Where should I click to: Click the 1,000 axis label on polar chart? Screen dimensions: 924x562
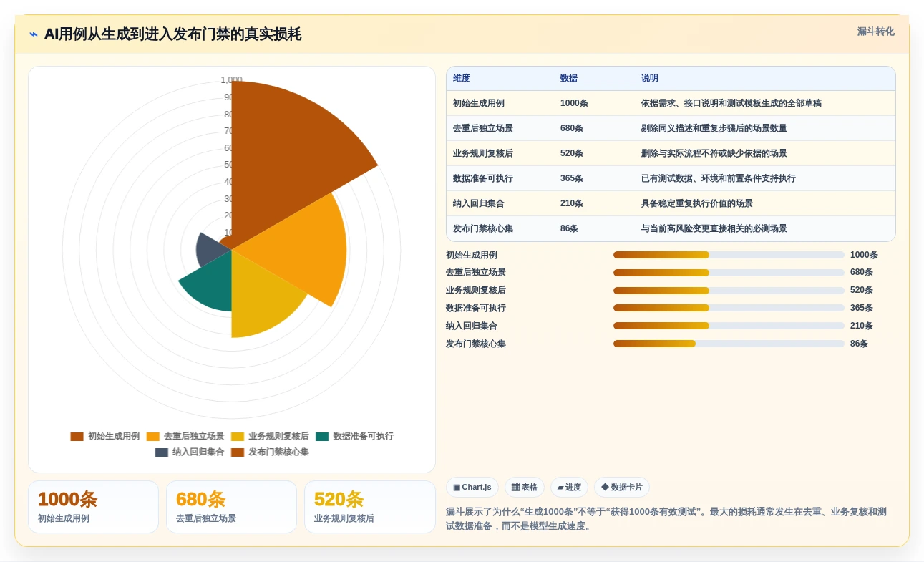coord(231,80)
